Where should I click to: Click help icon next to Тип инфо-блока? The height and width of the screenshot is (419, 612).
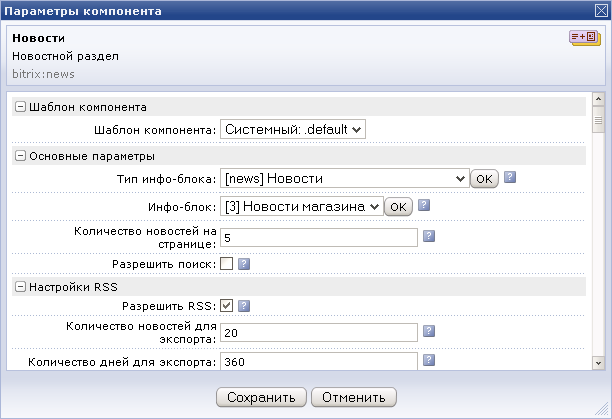510,178
